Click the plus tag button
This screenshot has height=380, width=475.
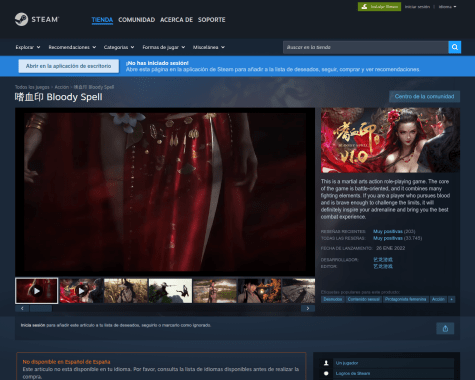[x=452, y=299]
